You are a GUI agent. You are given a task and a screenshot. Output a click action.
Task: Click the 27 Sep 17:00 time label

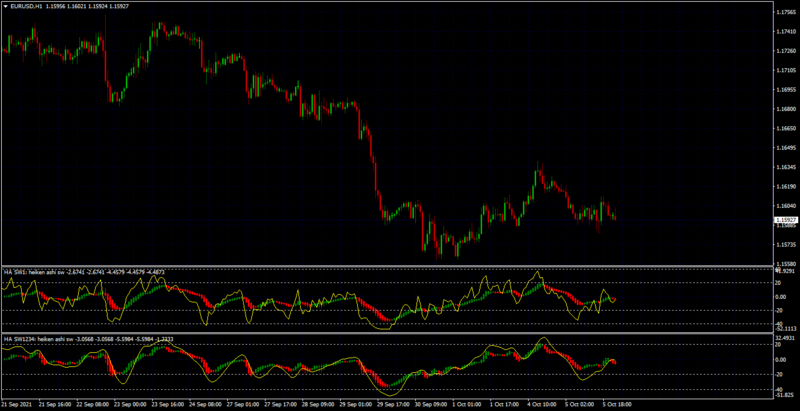[279, 404]
